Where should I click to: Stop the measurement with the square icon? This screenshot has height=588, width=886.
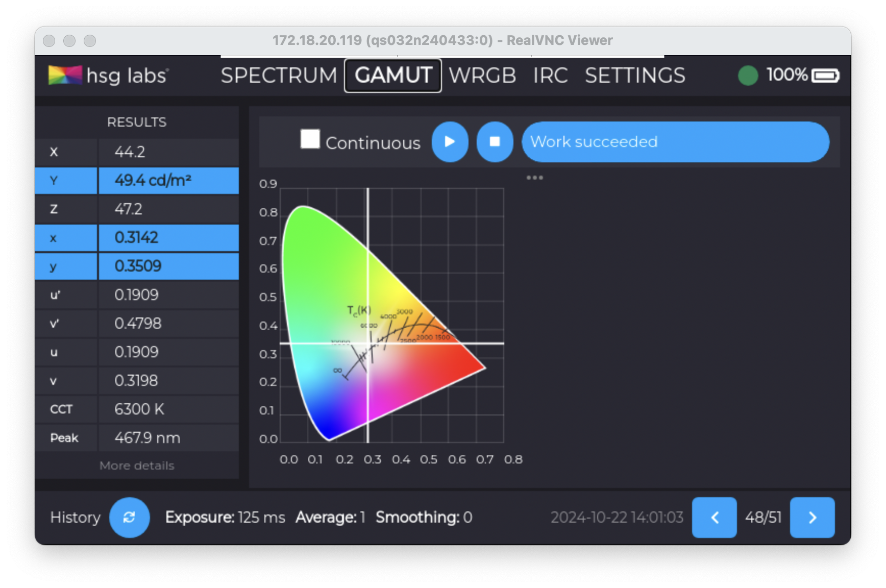click(x=494, y=142)
